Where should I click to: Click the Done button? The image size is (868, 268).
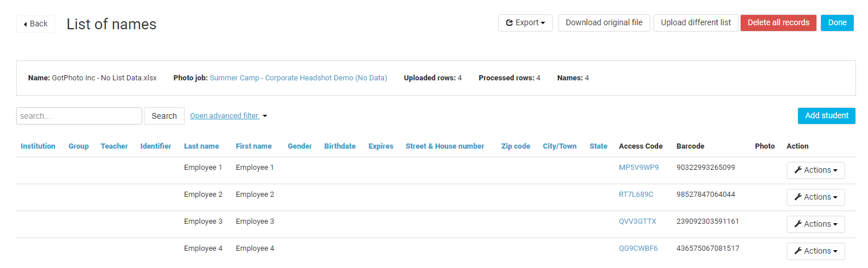837,23
